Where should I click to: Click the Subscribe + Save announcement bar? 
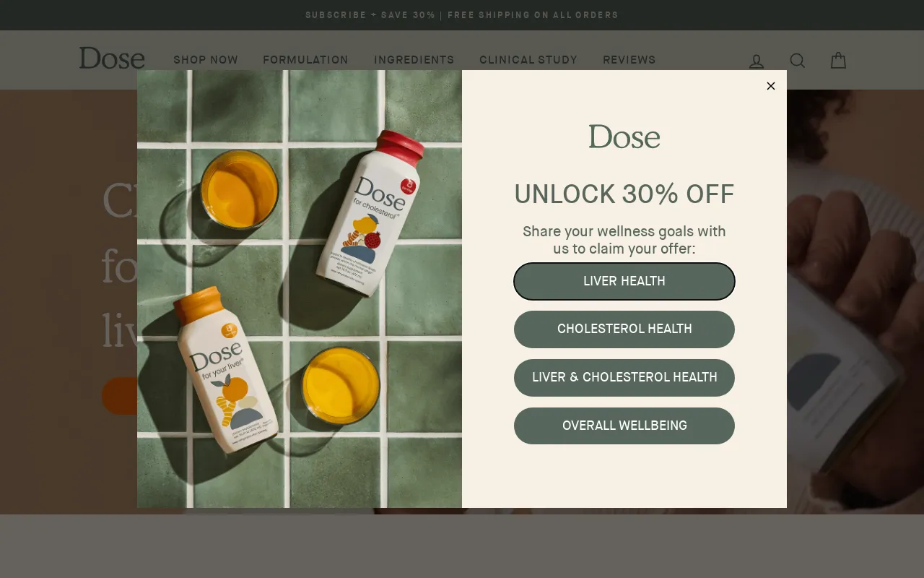[462, 15]
